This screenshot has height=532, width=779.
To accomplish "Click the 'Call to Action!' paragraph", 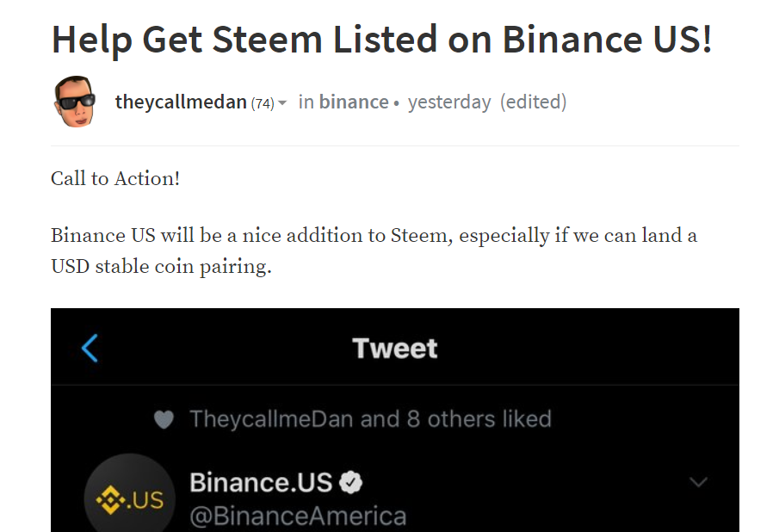I will pos(115,178).
